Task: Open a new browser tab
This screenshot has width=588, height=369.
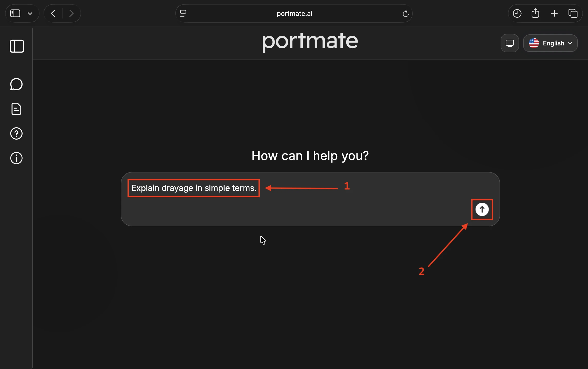Action: pyautogui.click(x=554, y=13)
